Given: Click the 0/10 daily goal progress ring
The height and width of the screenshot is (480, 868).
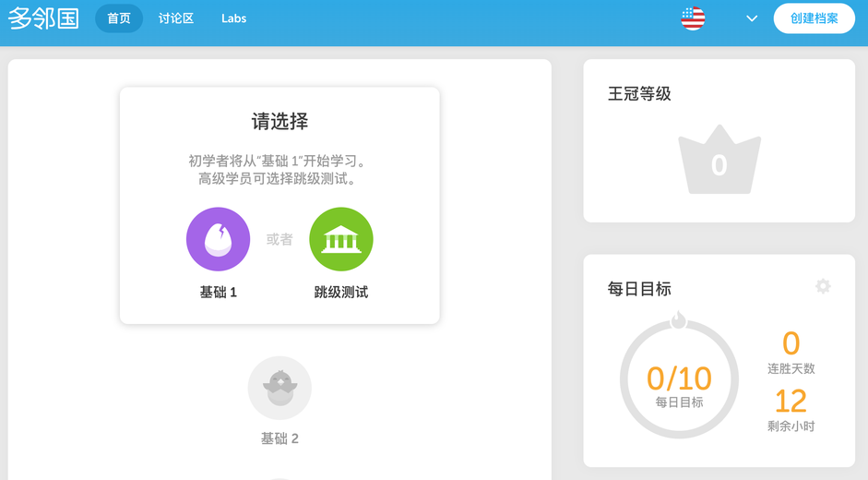Looking at the screenshot, I should click(x=679, y=379).
